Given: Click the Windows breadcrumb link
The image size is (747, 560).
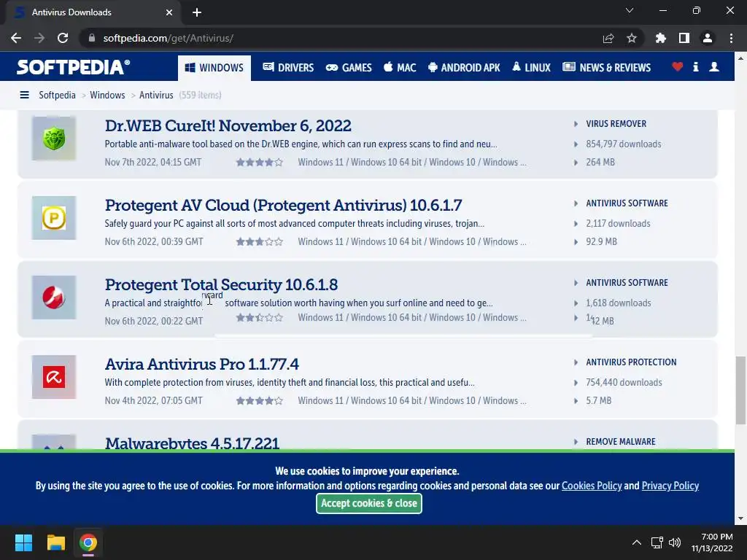Looking at the screenshot, I should [x=107, y=96].
